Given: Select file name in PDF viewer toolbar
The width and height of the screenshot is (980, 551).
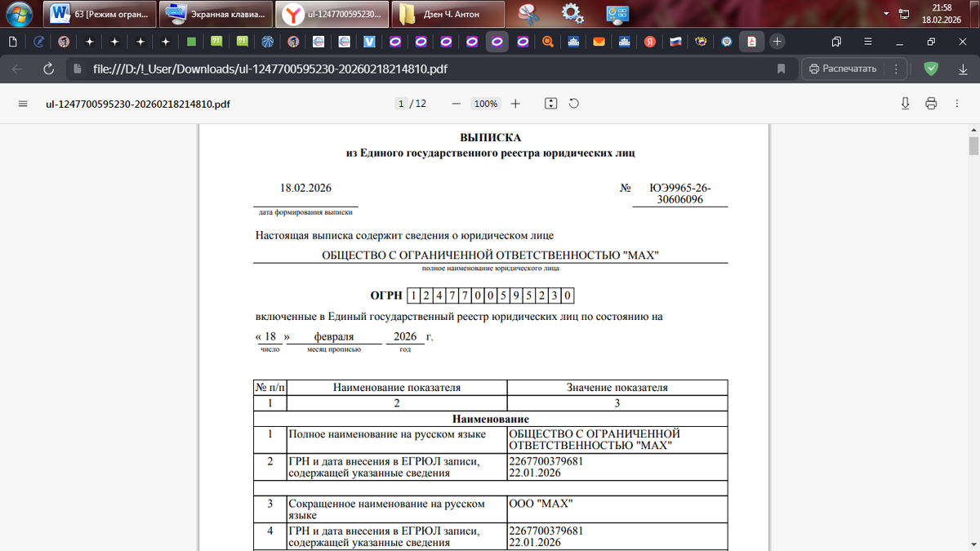Looking at the screenshot, I should [137, 104].
